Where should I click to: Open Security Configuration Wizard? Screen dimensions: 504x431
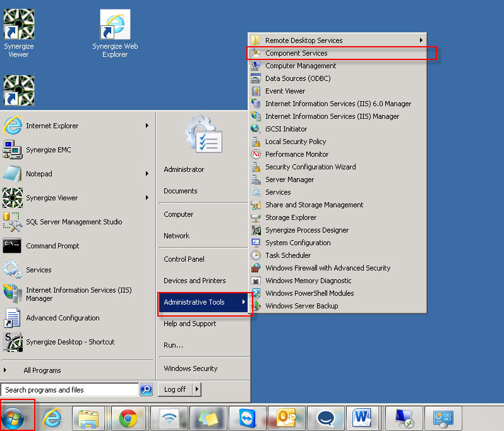[337, 167]
